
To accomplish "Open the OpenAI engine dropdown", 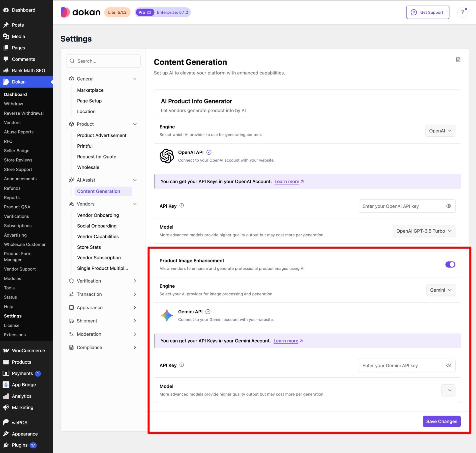I will (440, 131).
